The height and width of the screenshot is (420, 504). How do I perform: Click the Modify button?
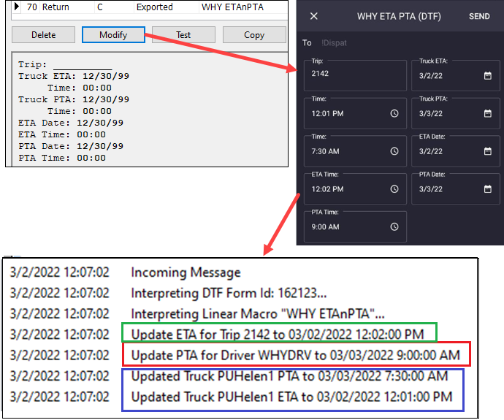pos(113,35)
